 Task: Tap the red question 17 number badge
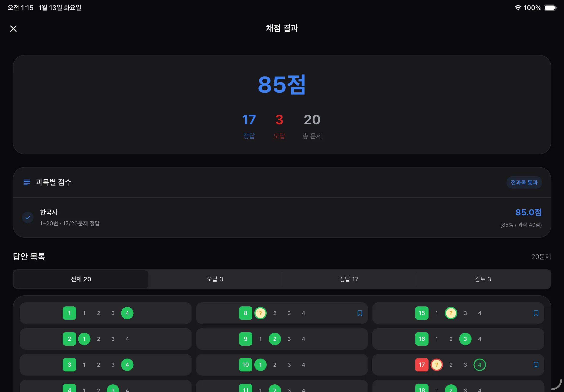point(422,365)
